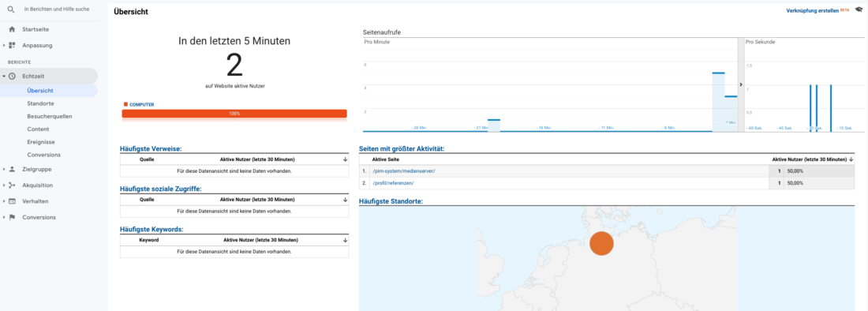Click the Startseite home icon
This screenshot has height=311, width=868.
(x=12, y=29)
